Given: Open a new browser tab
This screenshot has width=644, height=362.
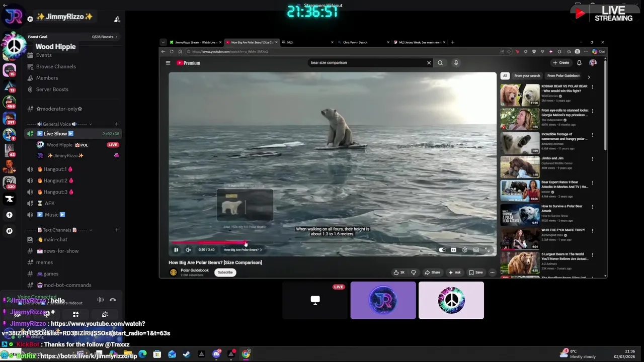Looking at the screenshot, I should click(452, 42).
